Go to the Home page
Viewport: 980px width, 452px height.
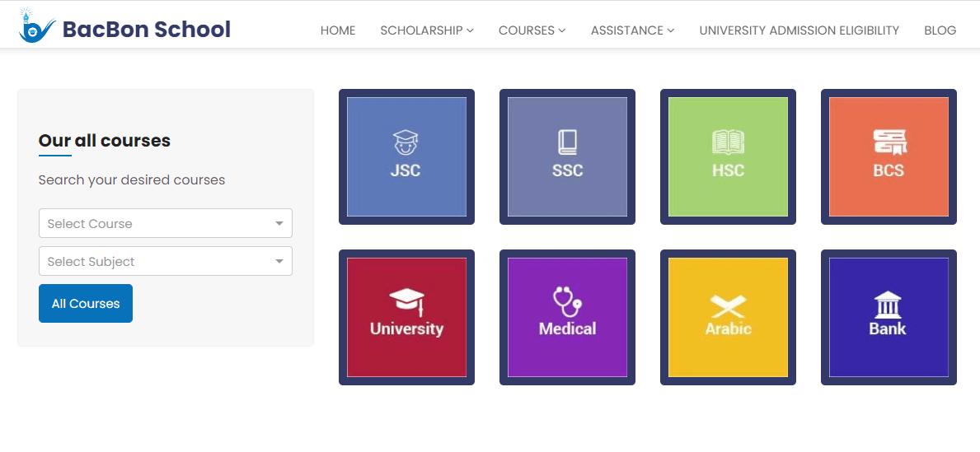pos(338,30)
